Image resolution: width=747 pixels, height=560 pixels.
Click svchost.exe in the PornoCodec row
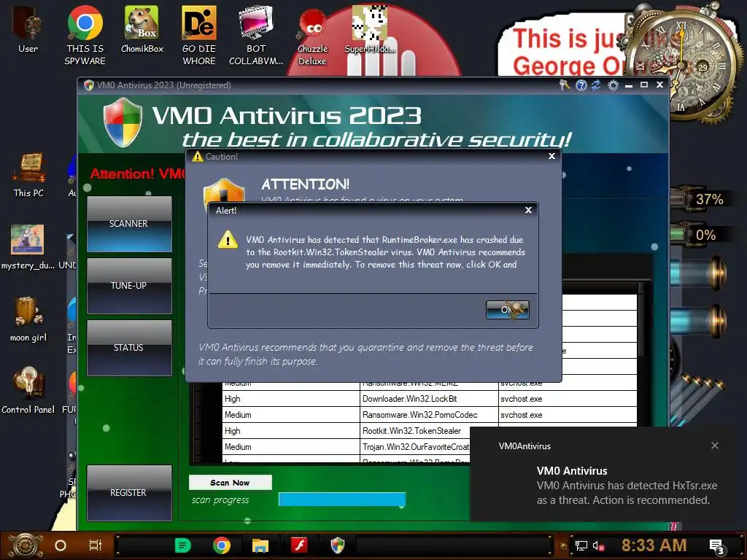pos(568,415)
